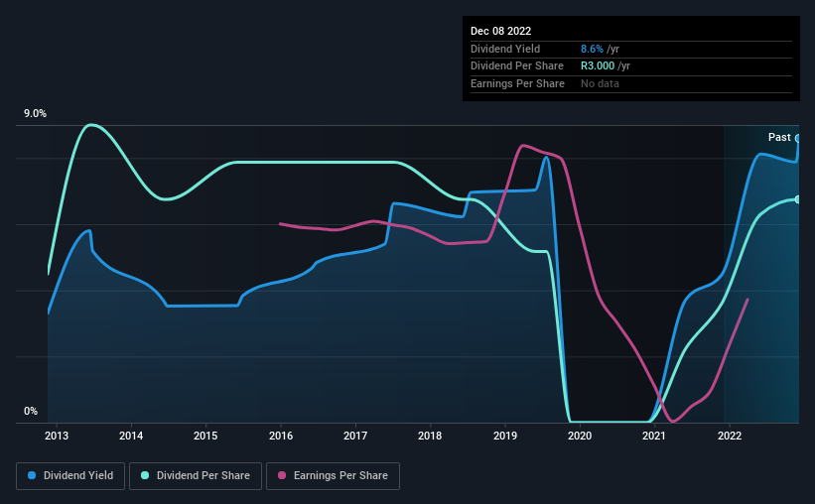
Task: Select the blue endpoint marker near Past
Action: [798, 139]
